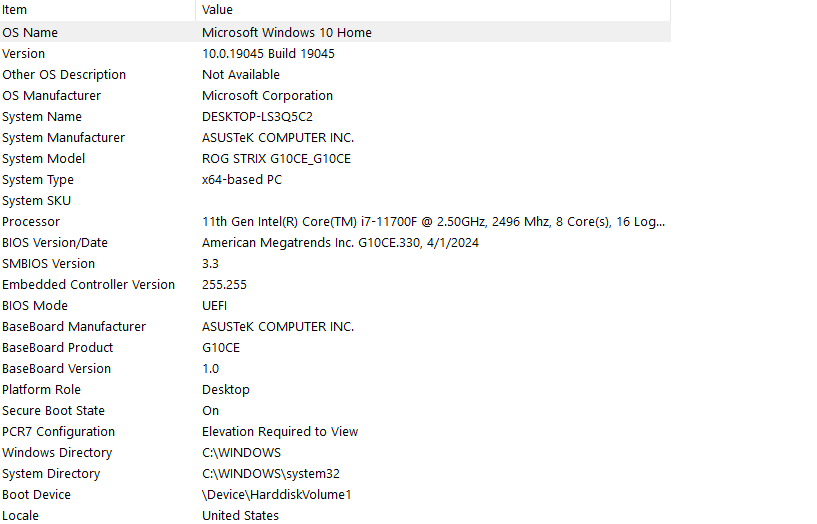The image size is (817, 524).
Task: Select the System Model row label
Action: pos(43,158)
